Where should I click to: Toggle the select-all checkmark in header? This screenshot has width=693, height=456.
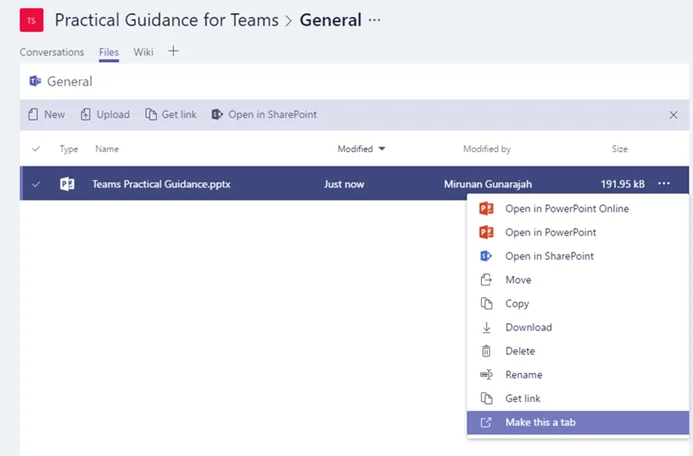click(x=36, y=149)
